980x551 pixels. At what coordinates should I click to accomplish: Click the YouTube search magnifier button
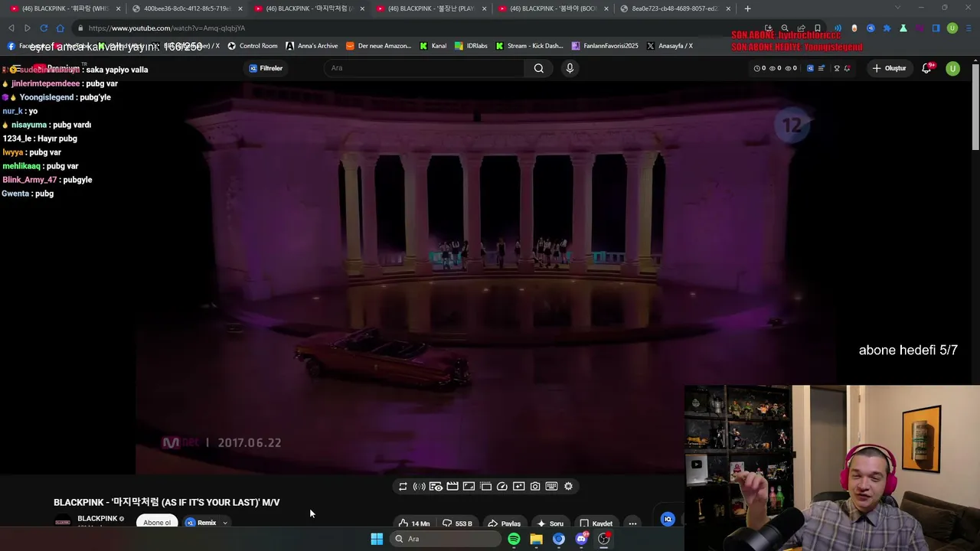coord(539,68)
